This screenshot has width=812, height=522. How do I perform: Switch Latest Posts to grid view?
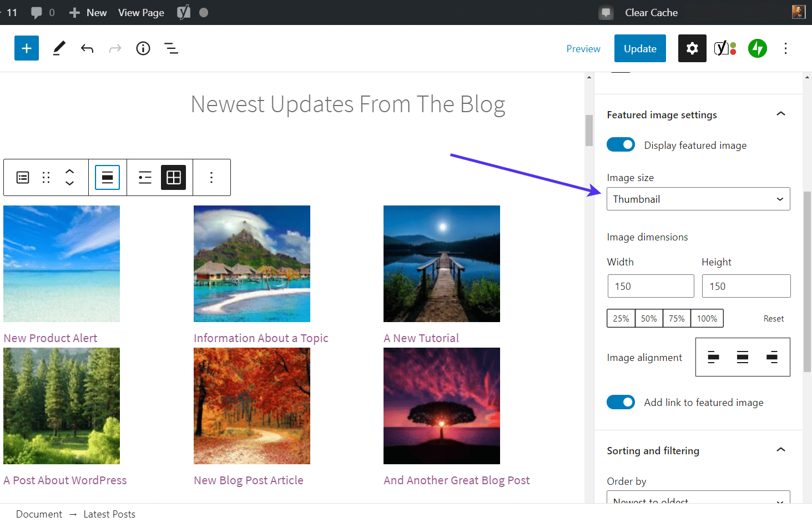pos(173,178)
